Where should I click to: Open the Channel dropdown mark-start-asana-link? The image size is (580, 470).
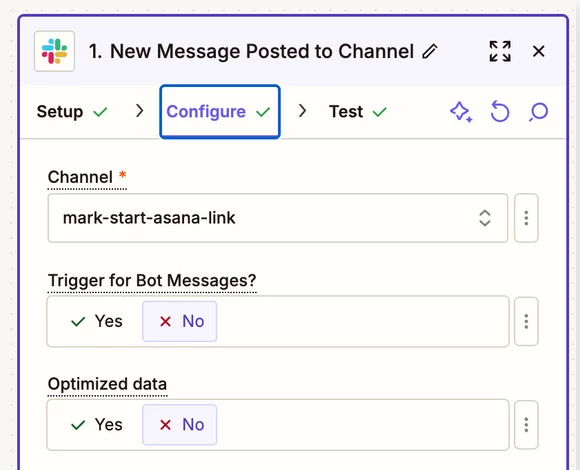tap(278, 218)
